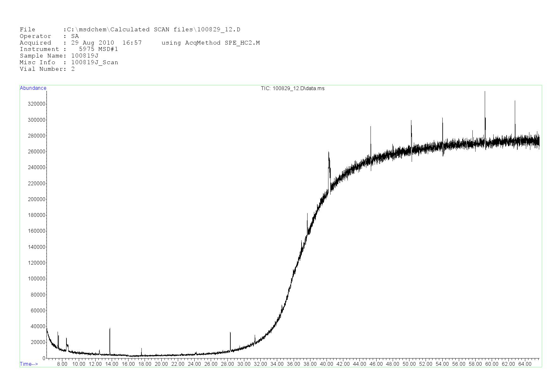Click the Abundance y-axis label
The height and width of the screenshot is (392, 555).
(33, 88)
